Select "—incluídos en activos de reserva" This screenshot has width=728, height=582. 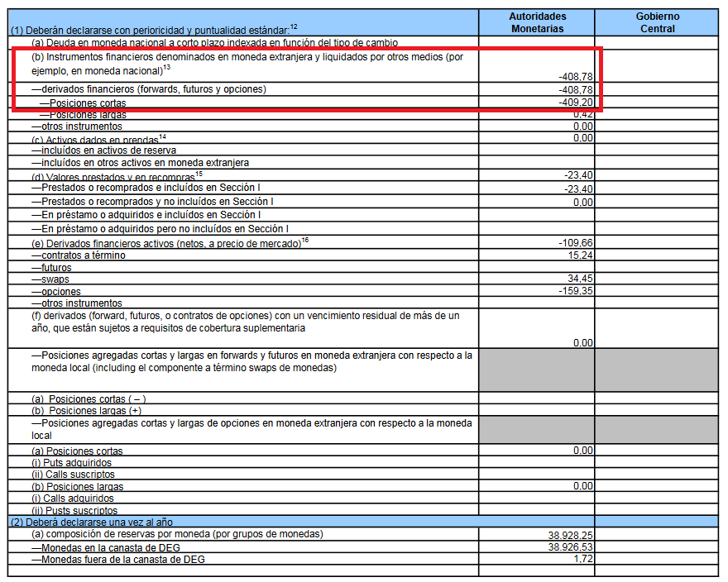tap(104, 150)
